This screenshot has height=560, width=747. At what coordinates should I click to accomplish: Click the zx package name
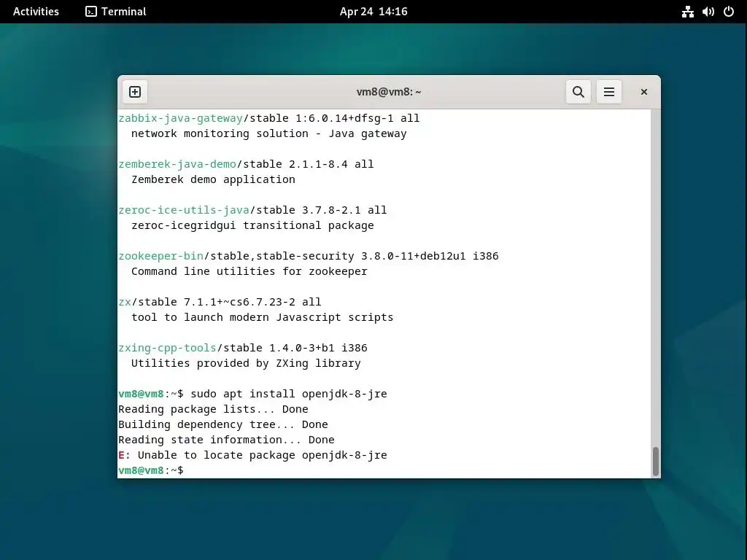(x=125, y=302)
